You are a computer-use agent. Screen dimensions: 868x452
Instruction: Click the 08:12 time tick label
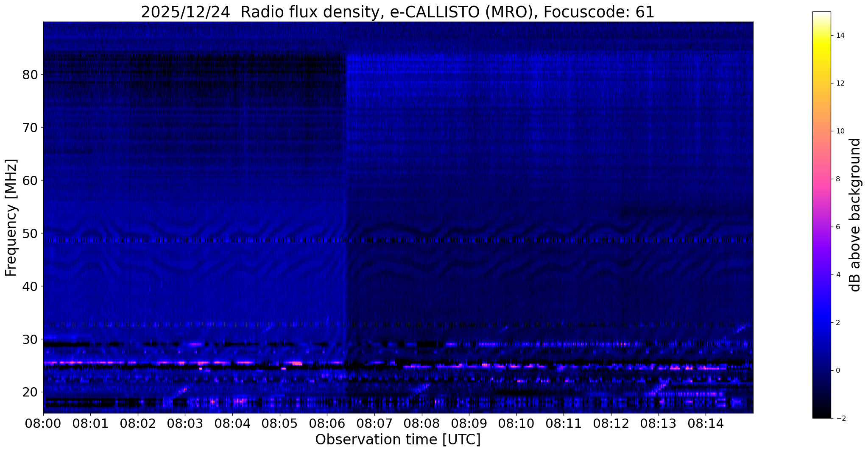611,424
